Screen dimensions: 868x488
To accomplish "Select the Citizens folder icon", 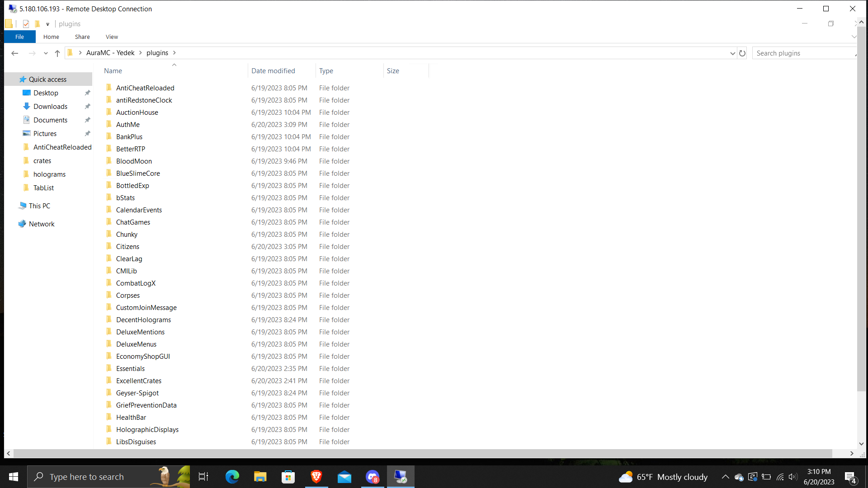I will (x=108, y=246).
